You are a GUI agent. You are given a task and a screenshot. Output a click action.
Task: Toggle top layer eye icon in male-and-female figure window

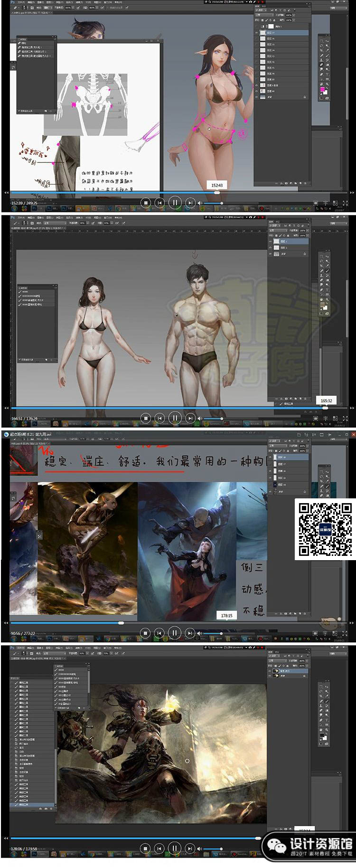(271, 241)
